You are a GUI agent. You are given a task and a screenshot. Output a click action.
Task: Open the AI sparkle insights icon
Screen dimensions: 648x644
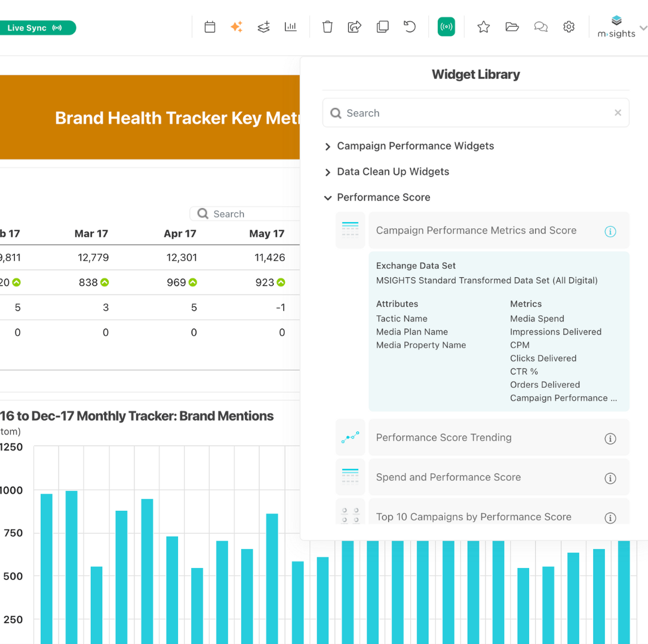[x=237, y=27]
